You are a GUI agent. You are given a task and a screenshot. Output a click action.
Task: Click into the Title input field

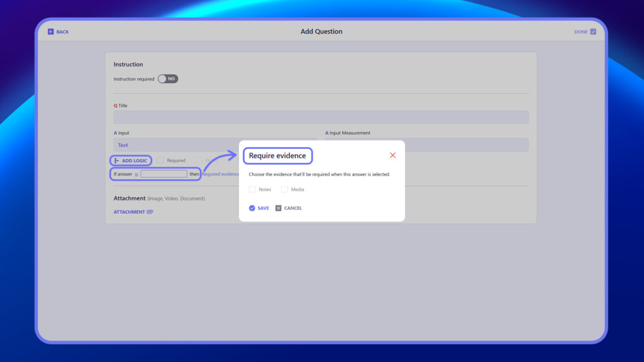pyautogui.click(x=321, y=117)
